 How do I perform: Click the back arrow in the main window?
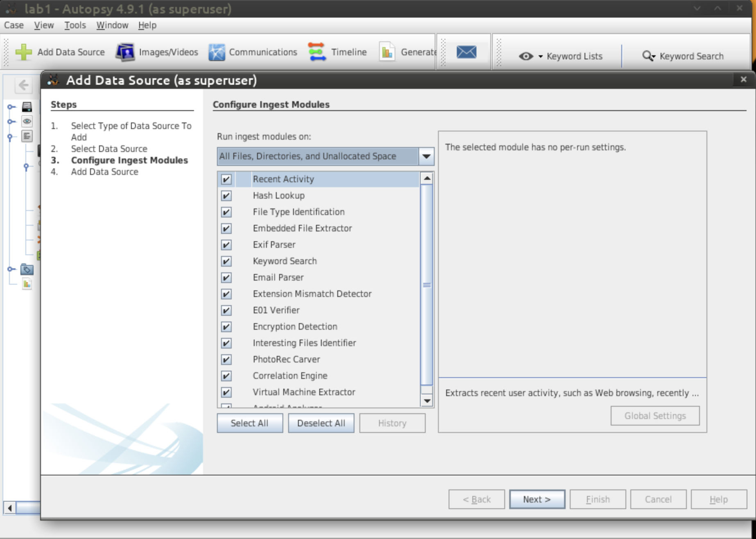click(x=23, y=85)
